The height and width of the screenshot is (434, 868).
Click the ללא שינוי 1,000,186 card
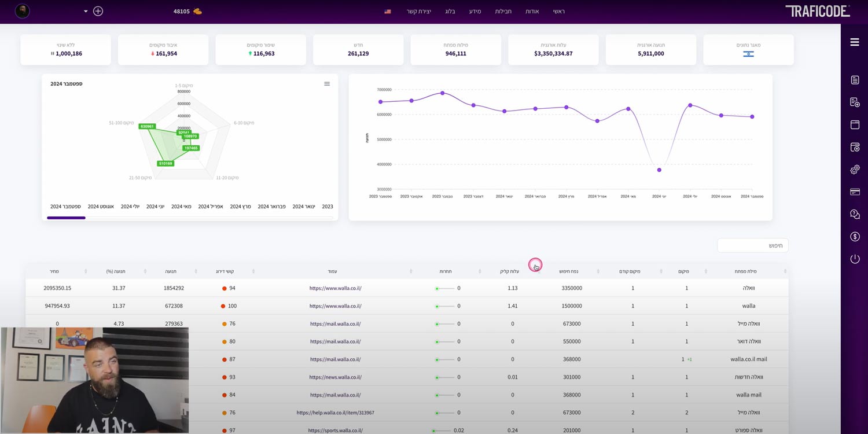click(x=66, y=49)
